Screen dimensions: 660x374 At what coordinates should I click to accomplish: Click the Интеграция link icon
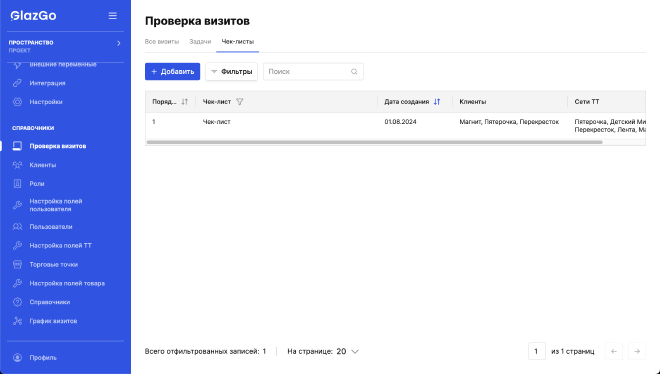click(17, 83)
